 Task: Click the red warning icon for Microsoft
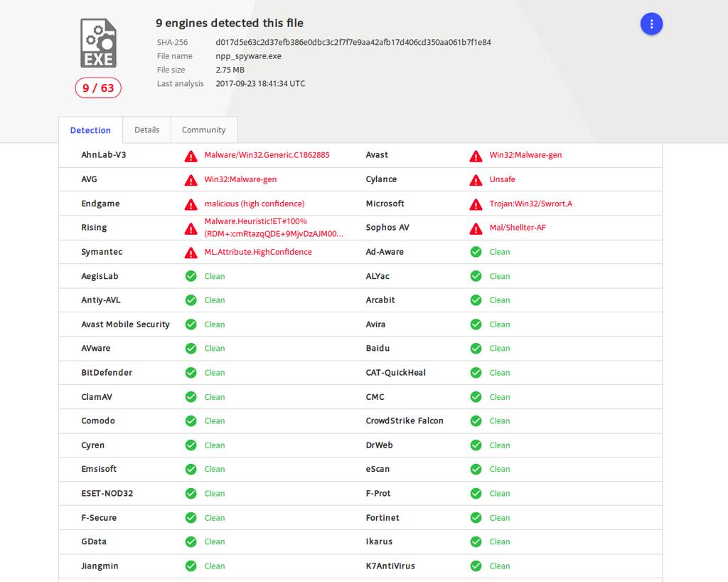click(x=476, y=204)
